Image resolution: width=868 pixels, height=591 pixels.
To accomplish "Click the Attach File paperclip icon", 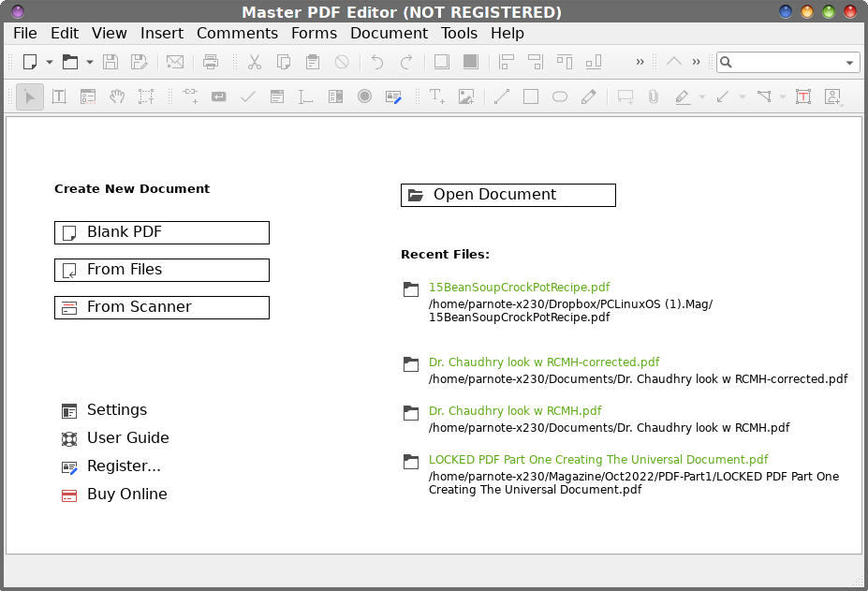I will tap(654, 96).
